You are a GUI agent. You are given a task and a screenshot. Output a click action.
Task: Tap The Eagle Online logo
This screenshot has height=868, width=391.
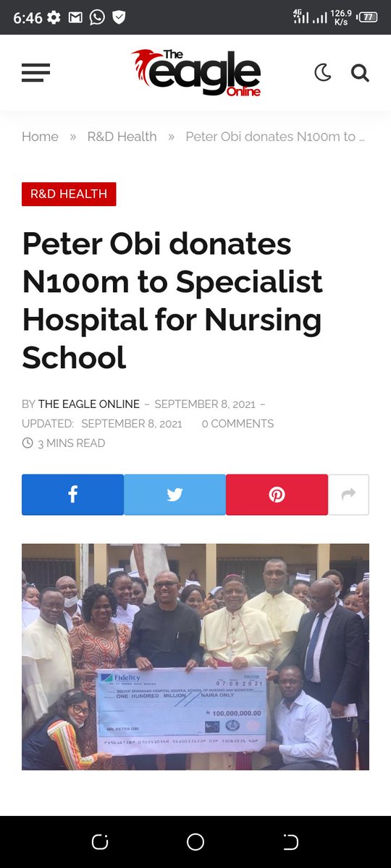195,72
